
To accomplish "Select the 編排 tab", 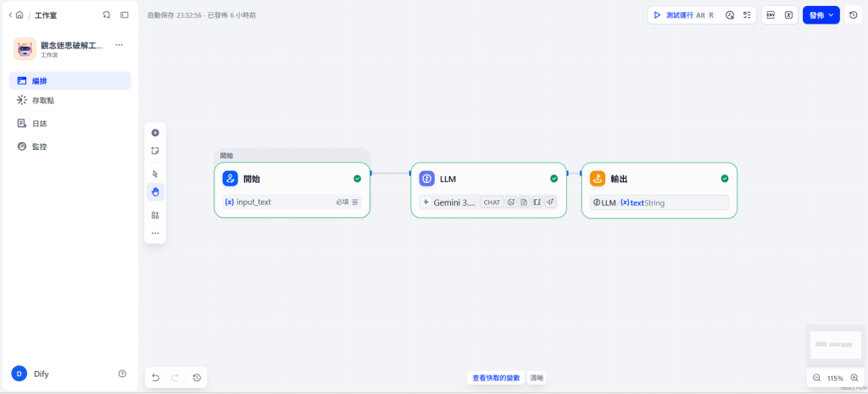I will coord(70,80).
